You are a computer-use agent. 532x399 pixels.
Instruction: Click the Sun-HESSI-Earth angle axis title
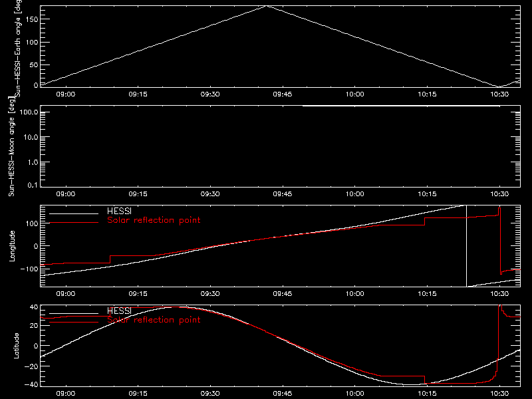coord(18,47)
